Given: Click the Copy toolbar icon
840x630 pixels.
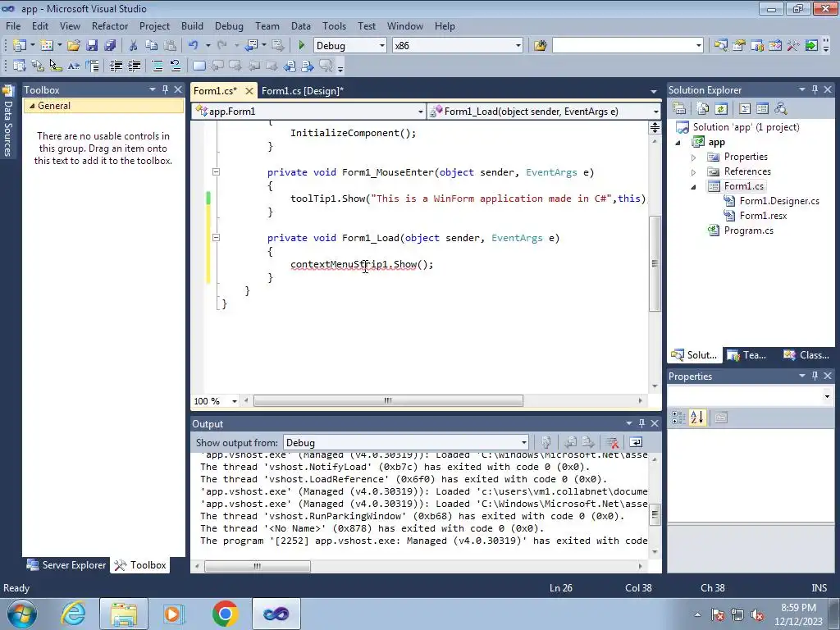Looking at the screenshot, I should [x=151, y=46].
